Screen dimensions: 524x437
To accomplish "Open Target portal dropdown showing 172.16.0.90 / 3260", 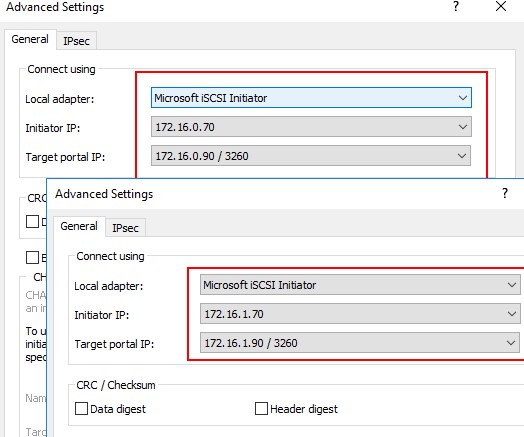I will click(x=311, y=156).
